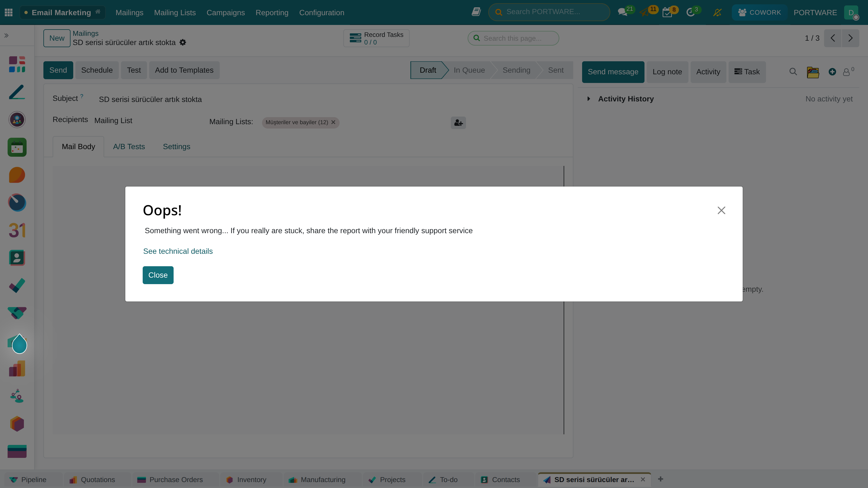
Task: Toggle the muted notifications bell icon
Action: tap(717, 12)
